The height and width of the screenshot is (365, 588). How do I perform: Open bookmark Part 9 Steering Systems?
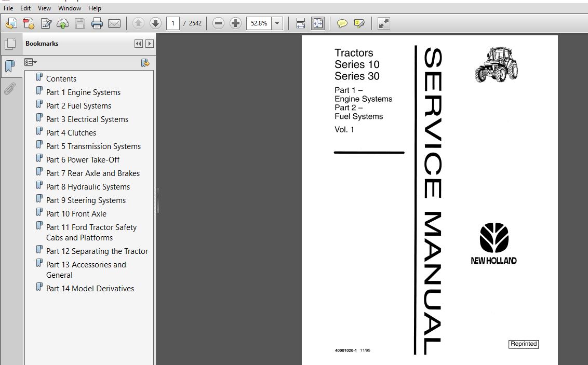86,200
